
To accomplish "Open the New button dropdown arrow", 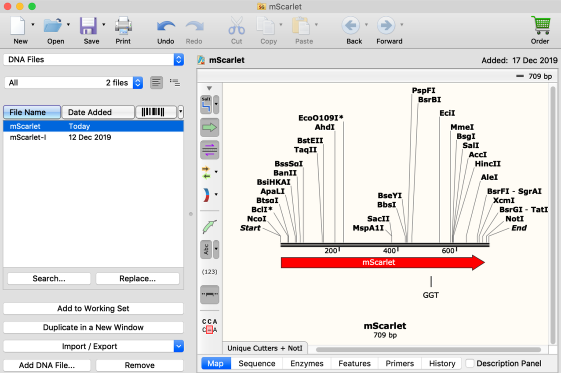I will click(33, 25).
